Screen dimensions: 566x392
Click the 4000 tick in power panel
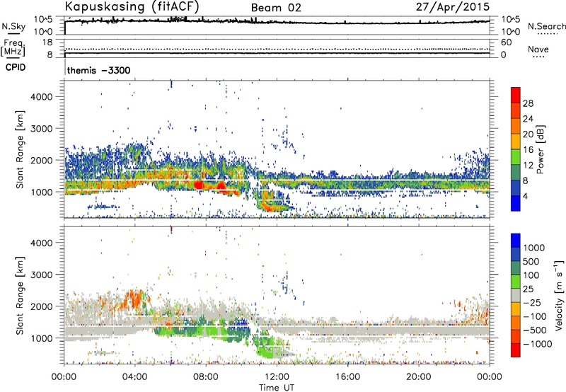pos(42,97)
